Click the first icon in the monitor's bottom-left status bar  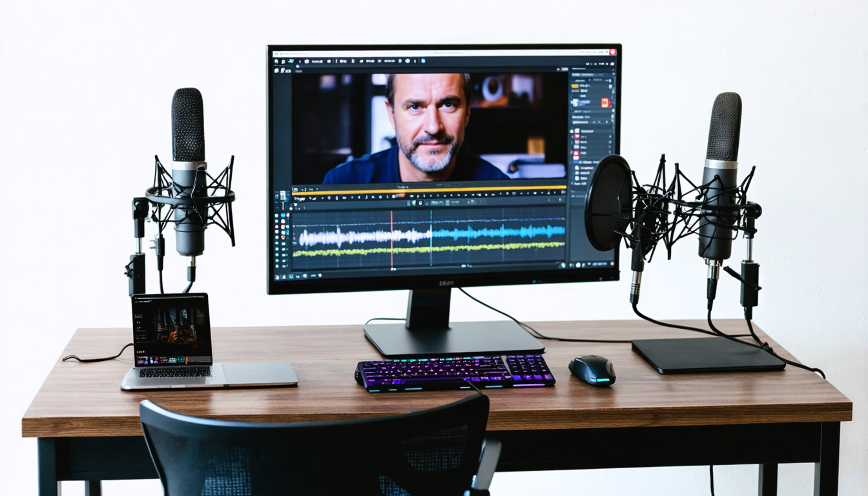pos(276,277)
